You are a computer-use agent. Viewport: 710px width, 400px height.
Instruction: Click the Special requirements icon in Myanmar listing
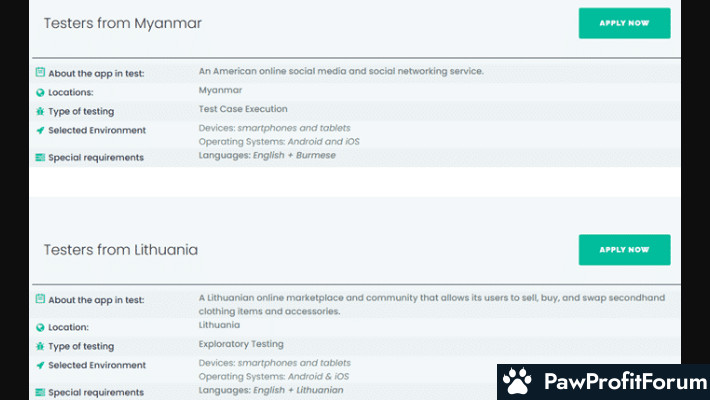coord(40,158)
